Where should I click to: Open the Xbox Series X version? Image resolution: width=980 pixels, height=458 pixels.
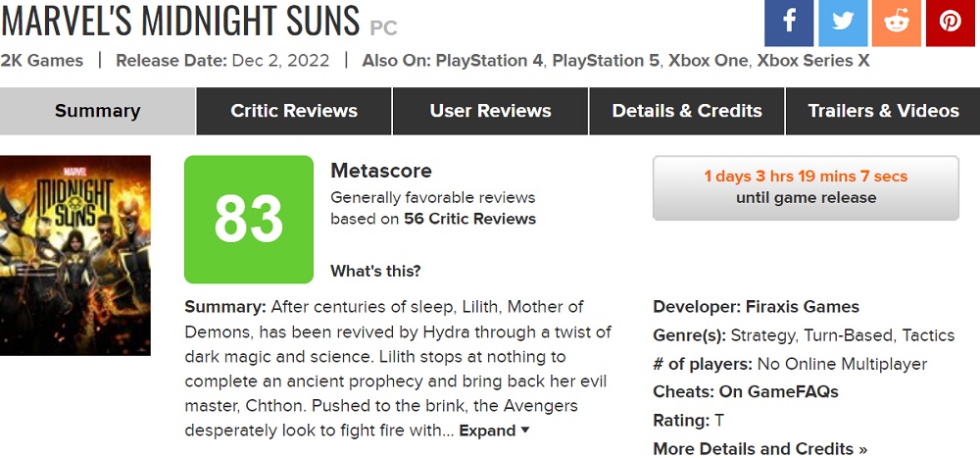click(x=812, y=61)
